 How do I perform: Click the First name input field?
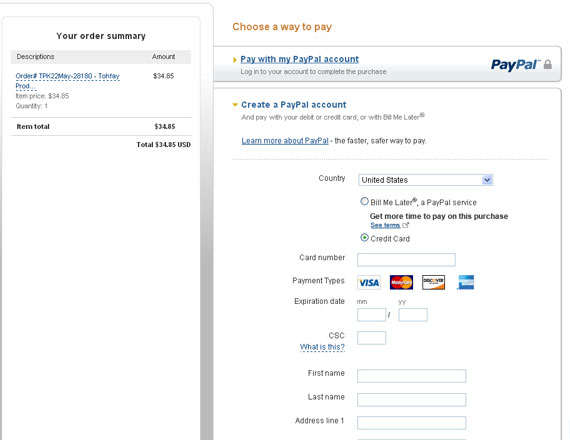412,376
